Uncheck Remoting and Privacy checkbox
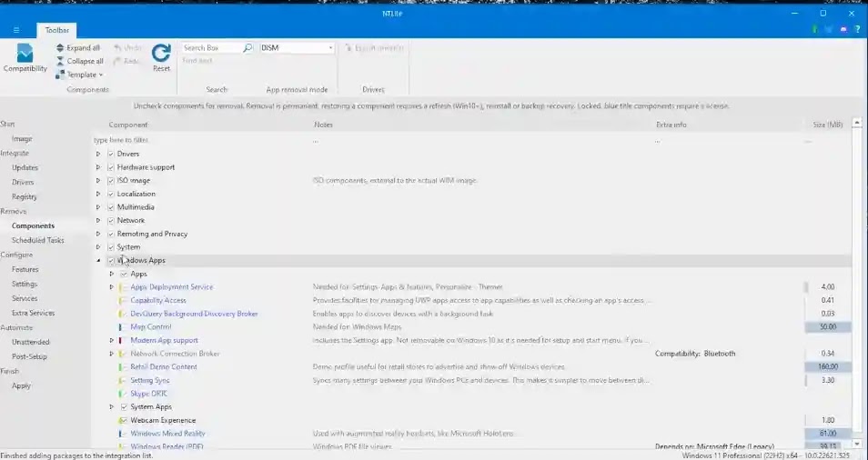 coord(111,234)
